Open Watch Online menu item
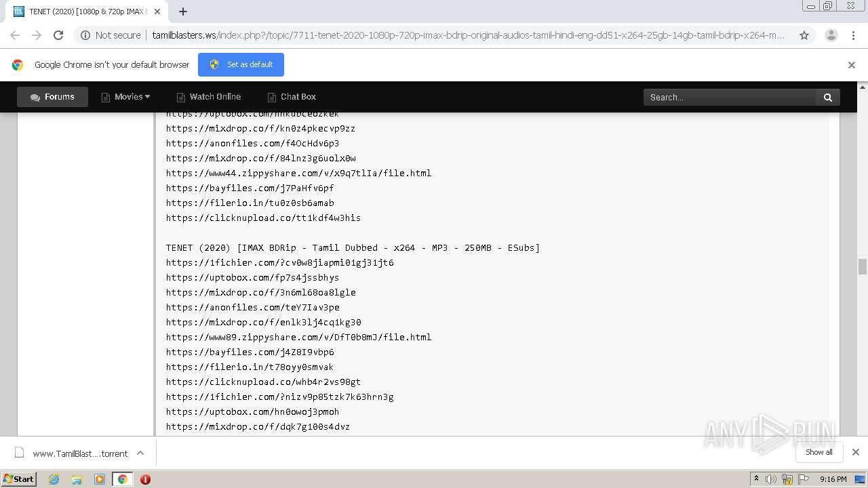868x488 pixels. point(209,97)
